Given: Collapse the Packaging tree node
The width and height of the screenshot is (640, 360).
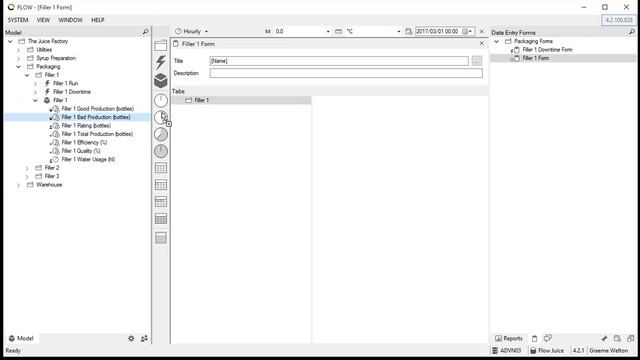Looking at the screenshot, I should click(18, 67).
